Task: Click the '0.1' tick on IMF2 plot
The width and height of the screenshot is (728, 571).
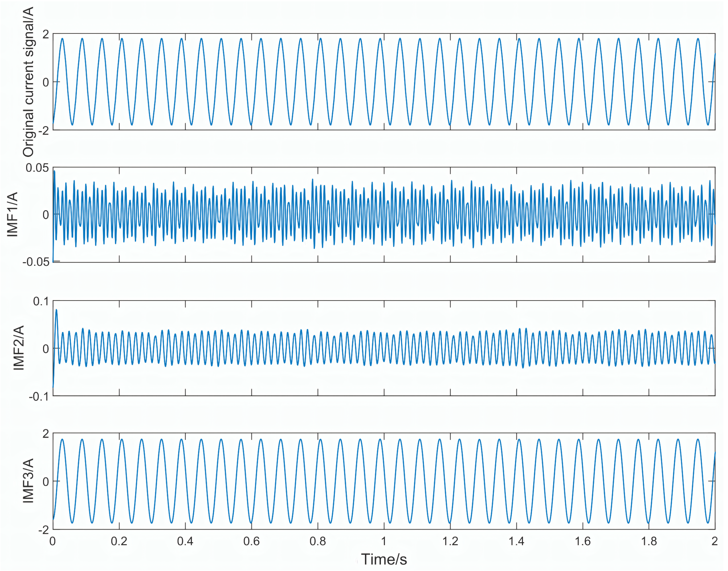Action: coord(41,301)
